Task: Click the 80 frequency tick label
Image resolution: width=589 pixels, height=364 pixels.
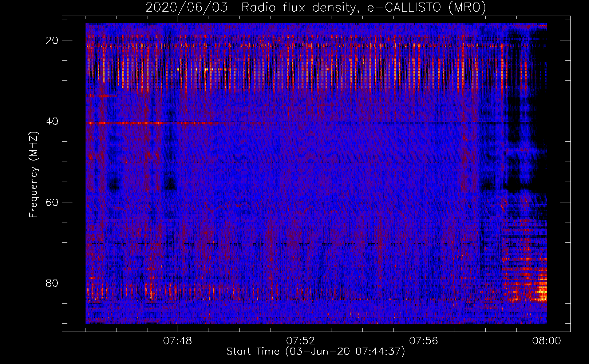Action: click(x=52, y=283)
